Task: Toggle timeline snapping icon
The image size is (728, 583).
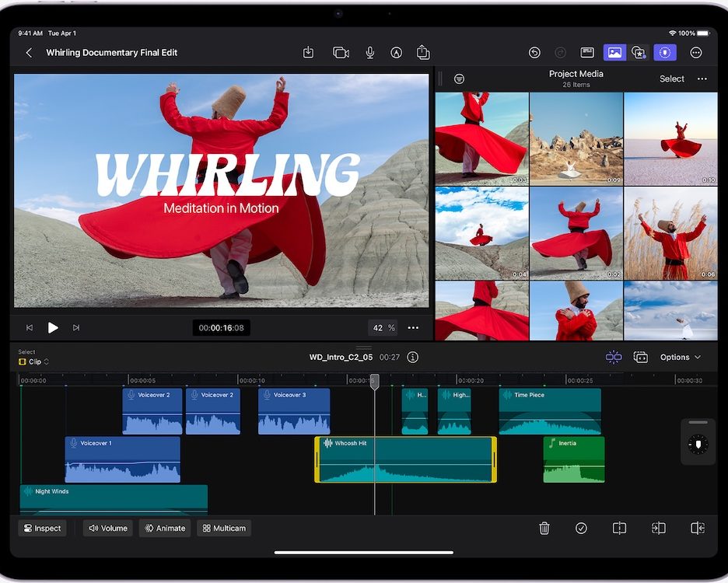Action: (x=614, y=357)
